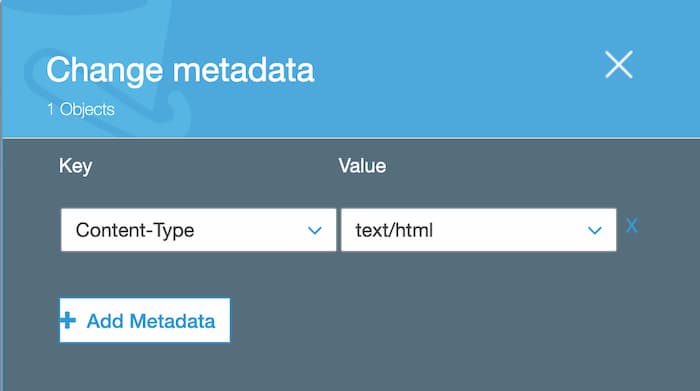Open the text/html value selector
The height and width of the screenshot is (391, 700).
479,230
